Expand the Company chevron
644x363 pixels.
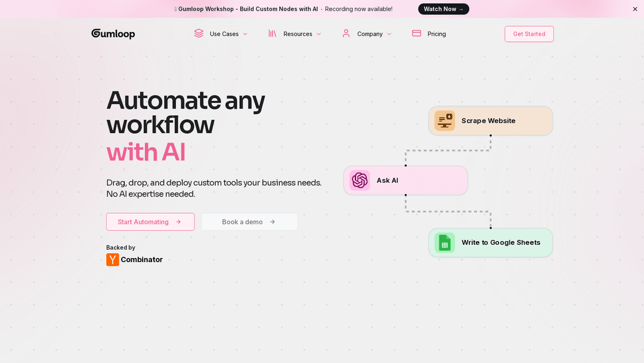pos(389,34)
